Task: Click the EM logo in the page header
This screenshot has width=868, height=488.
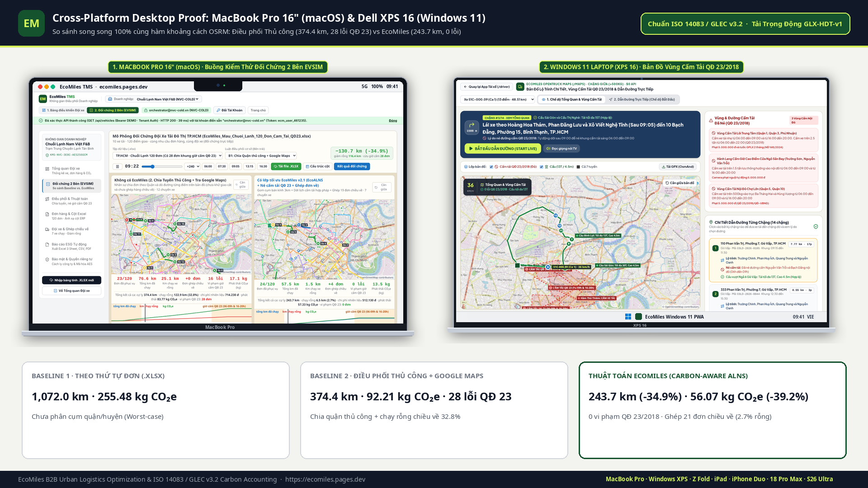Action: coord(31,23)
